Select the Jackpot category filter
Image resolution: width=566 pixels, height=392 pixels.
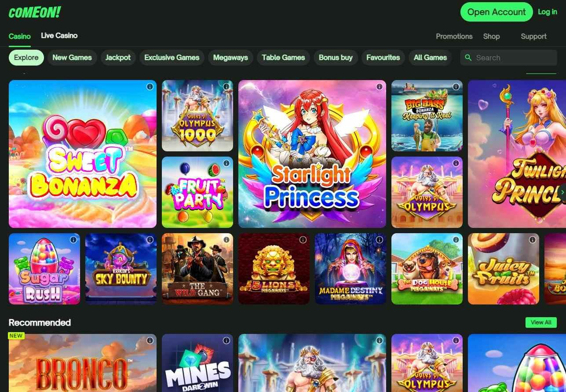click(x=118, y=58)
